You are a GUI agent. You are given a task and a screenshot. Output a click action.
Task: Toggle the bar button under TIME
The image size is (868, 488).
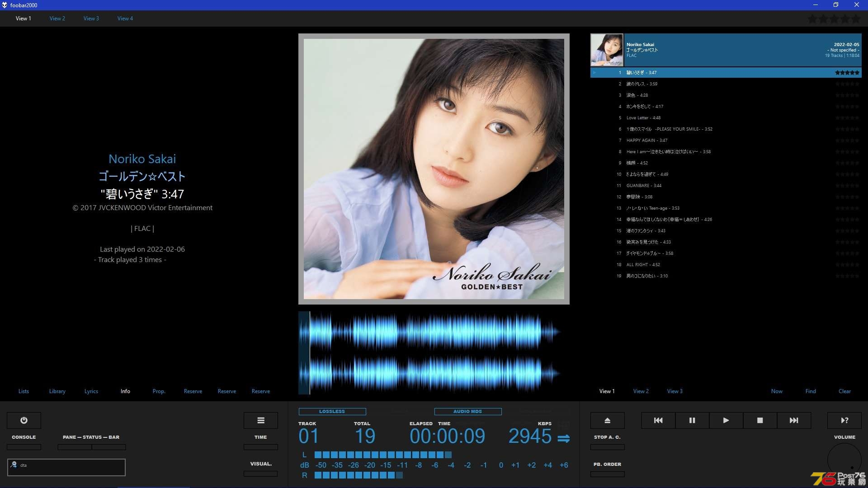(x=261, y=447)
